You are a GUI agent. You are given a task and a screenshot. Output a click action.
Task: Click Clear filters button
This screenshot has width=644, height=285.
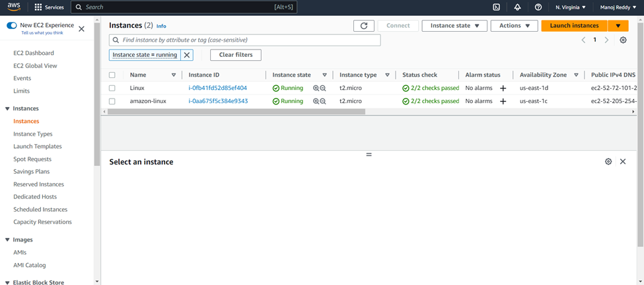pyautogui.click(x=236, y=55)
